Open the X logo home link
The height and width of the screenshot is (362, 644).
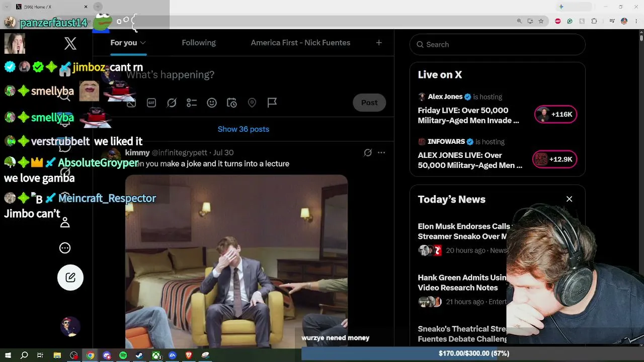click(70, 43)
